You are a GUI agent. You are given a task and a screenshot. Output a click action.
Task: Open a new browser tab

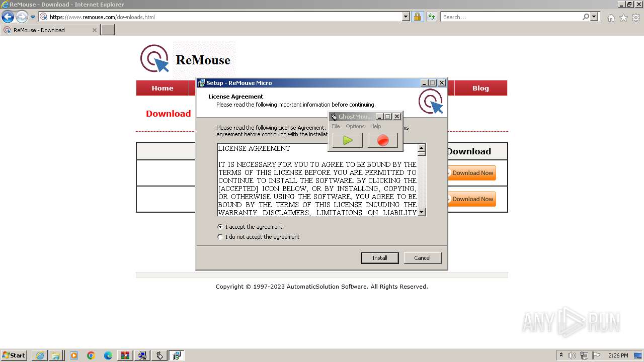[x=108, y=30]
